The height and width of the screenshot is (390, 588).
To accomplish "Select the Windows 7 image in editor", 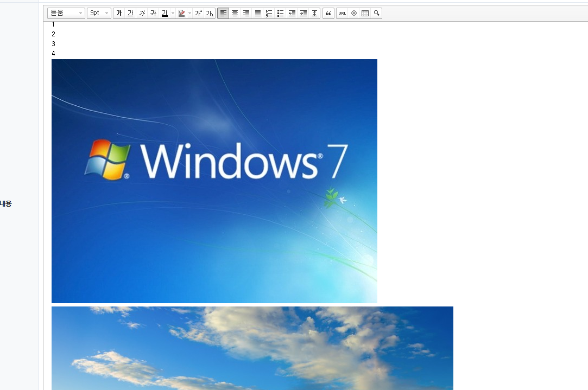I will [x=214, y=181].
